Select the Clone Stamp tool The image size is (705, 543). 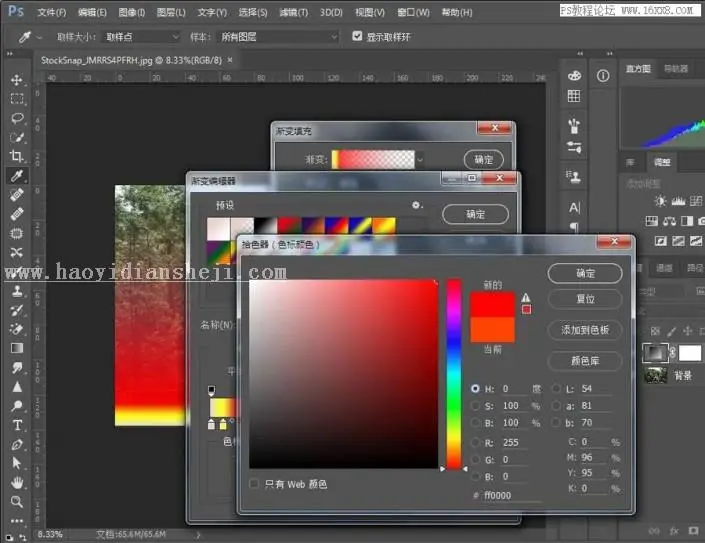pyautogui.click(x=17, y=291)
